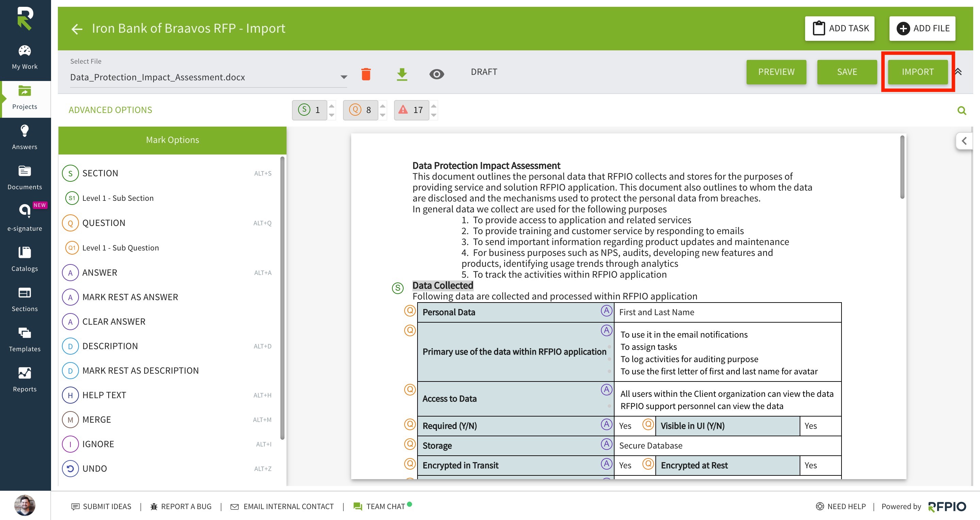
Task: Open Reports in sidebar
Action: 25,380
